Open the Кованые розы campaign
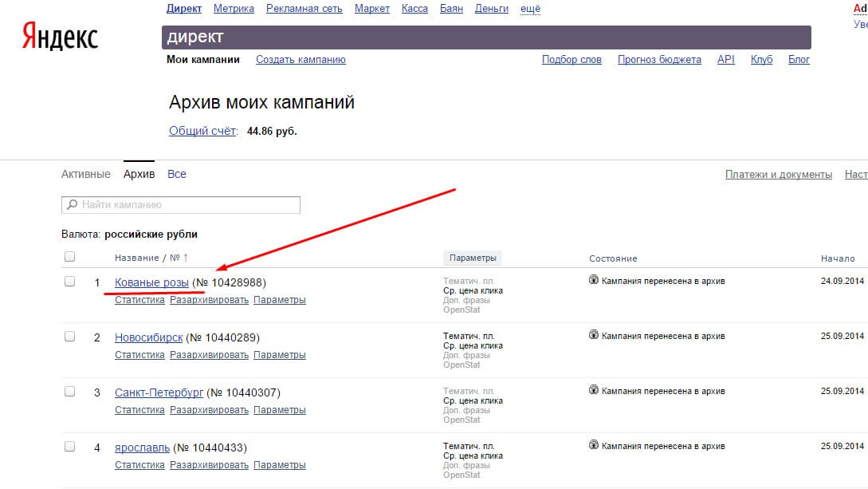The height and width of the screenshot is (489, 868). pyautogui.click(x=151, y=282)
